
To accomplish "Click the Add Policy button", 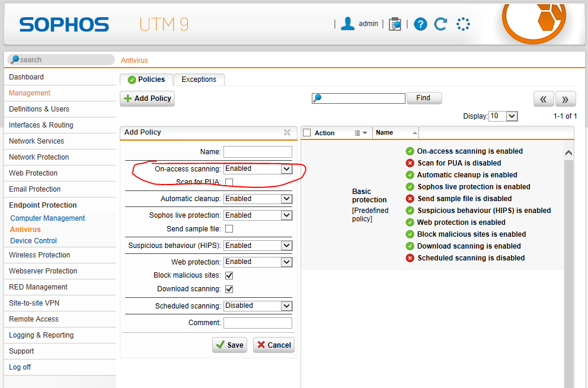I will (x=148, y=98).
